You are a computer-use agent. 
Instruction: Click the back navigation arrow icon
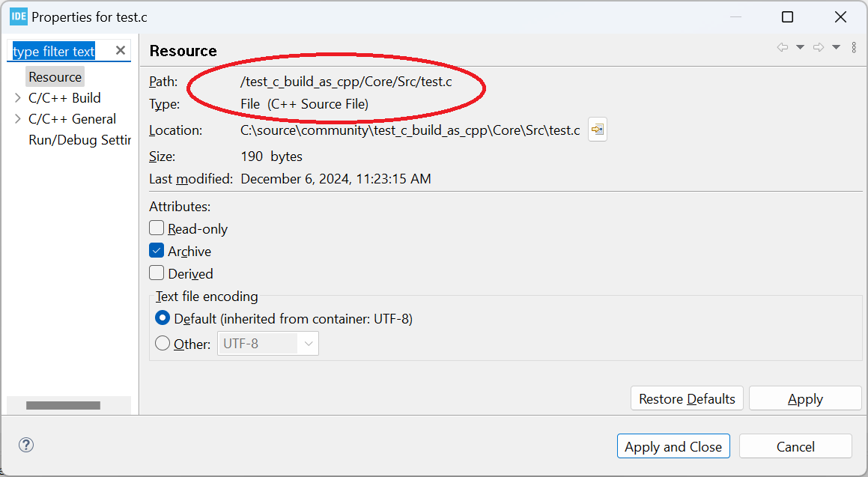[x=783, y=46]
